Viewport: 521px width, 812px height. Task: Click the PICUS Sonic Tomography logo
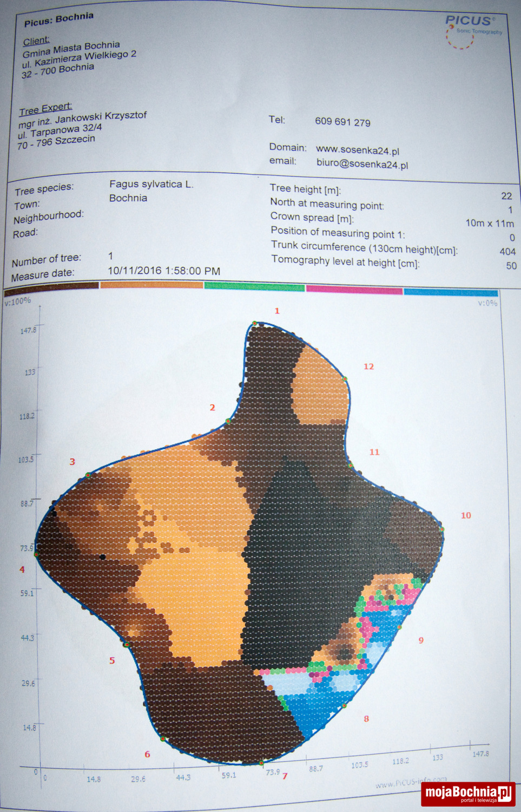pyautogui.click(x=471, y=30)
